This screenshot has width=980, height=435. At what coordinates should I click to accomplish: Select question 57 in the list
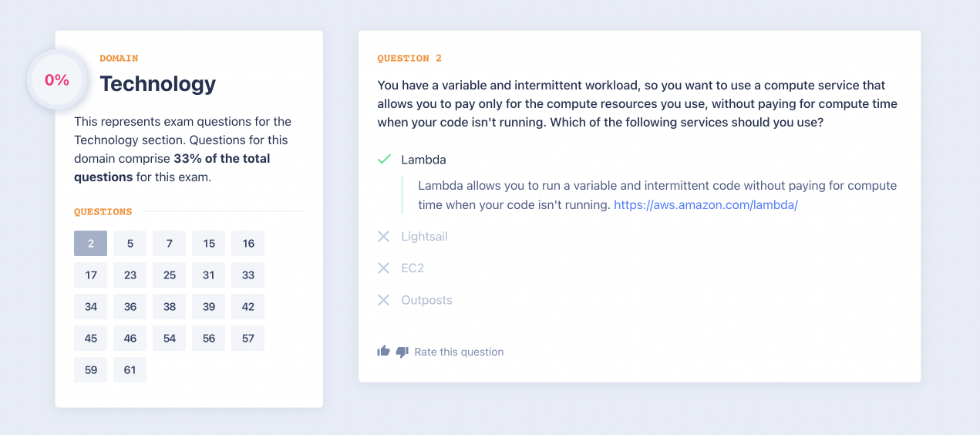coord(248,339)
